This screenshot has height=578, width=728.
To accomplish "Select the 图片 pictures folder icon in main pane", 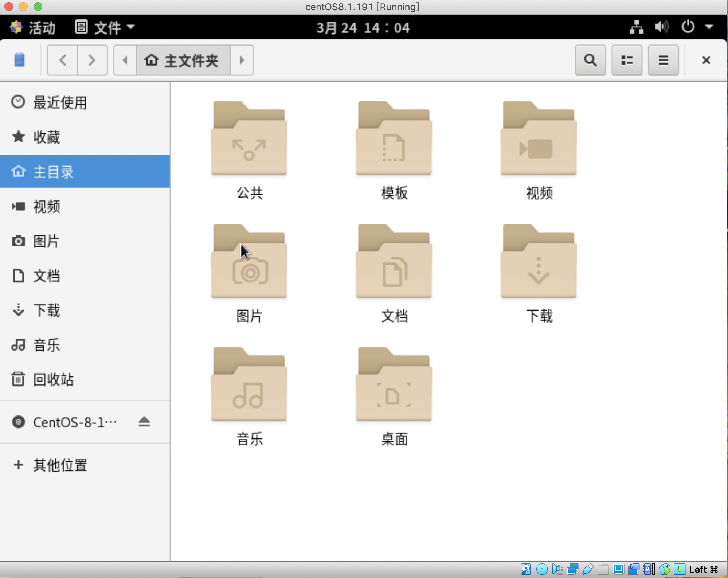I will (x=249, y=261).
